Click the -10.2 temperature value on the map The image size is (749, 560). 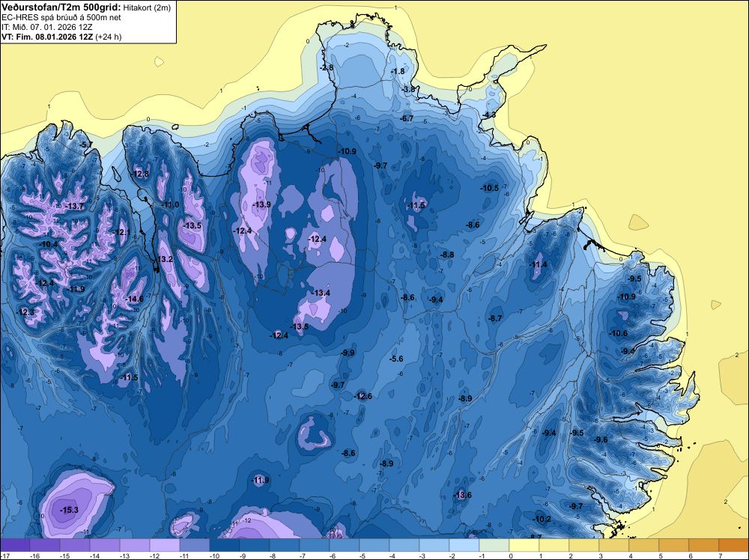[x=542, y=520]
